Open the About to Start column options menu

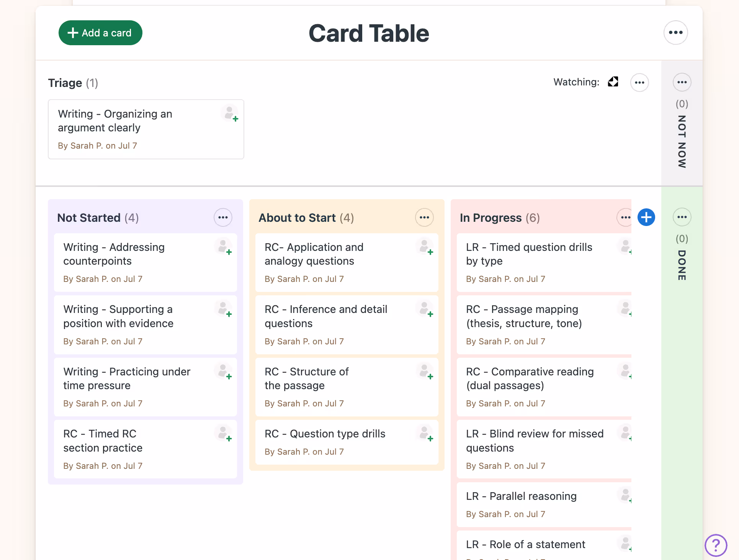[424, 217]
